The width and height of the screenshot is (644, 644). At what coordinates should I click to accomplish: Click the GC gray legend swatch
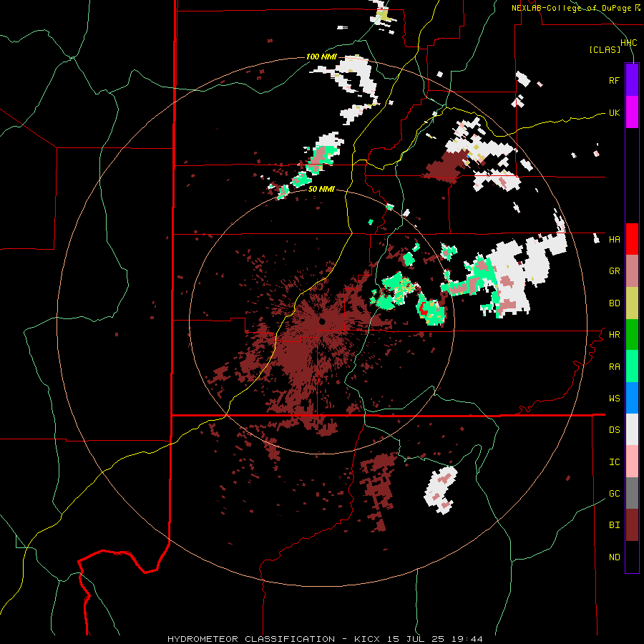point(632,493)
